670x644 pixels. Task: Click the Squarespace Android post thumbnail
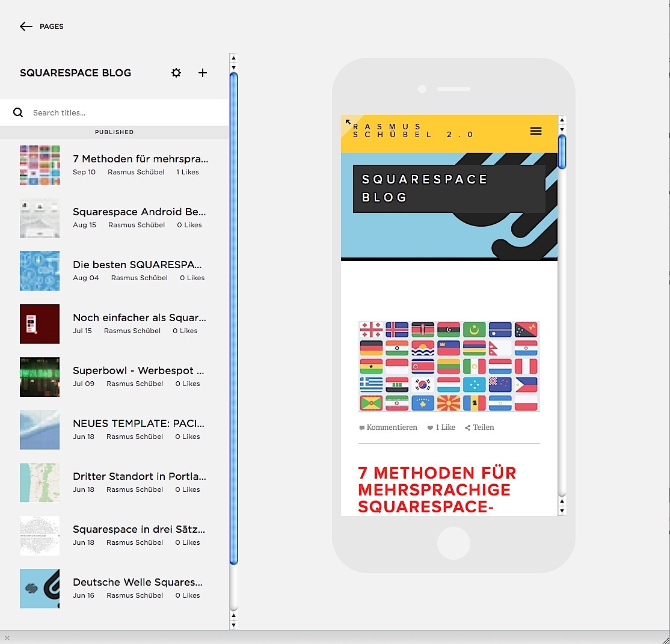40,218
